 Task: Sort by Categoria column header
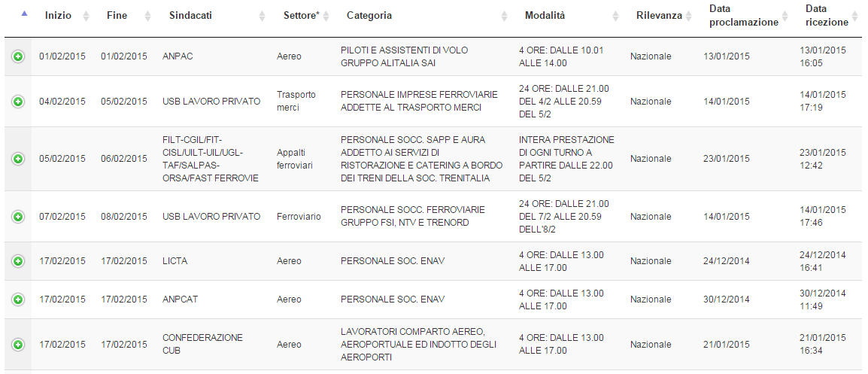click(369, 16)
